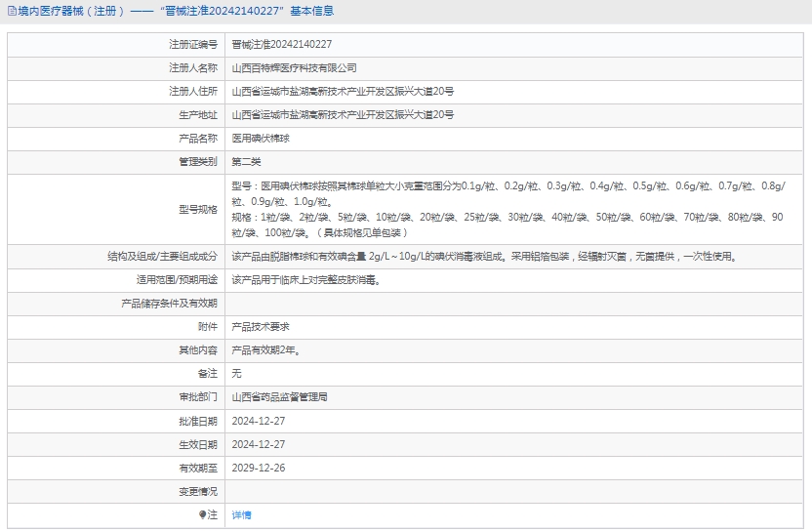
Task: Click the 产品有效期2年 text
Action: pyautogui.click(x=265, y=350)
